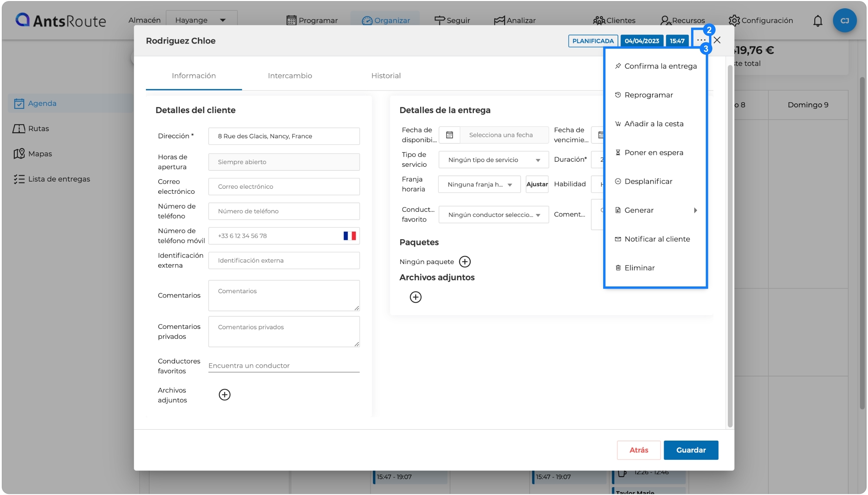Viewport: 868px width, 495px height.
Task: Go to the Organizar section
Action: [x=386, y=21]
